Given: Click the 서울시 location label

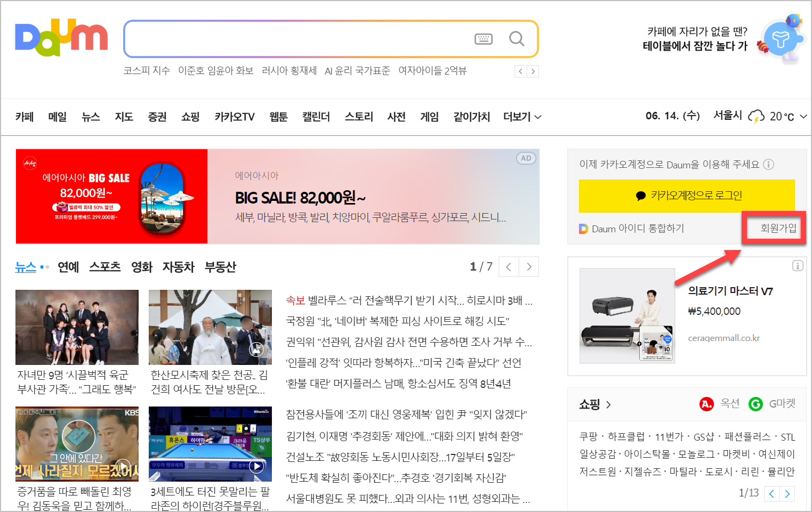Looking at the screenshot, I should tap(728, 116).
